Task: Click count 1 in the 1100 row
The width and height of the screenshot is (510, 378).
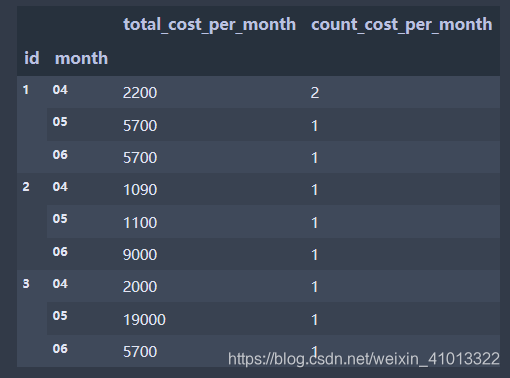Action: tap(314, 222)
